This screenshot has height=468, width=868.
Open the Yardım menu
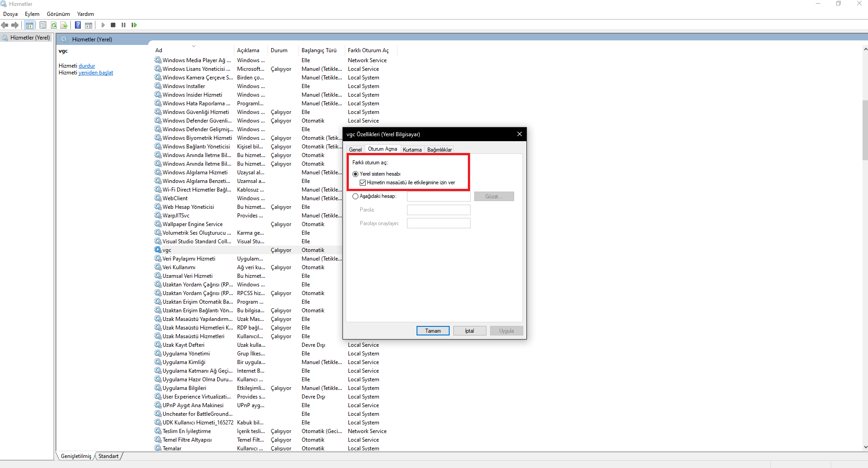coord(85,14)
